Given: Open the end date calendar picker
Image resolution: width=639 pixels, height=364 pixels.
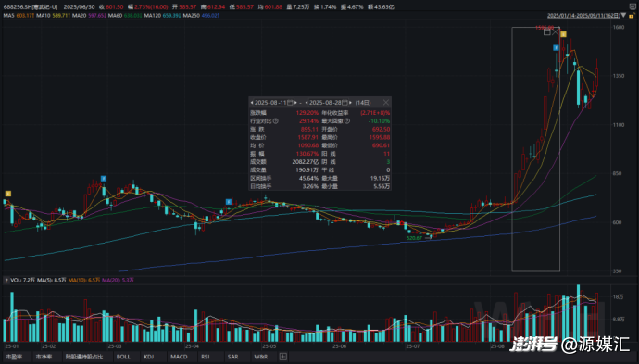Looking at the screenshot, I should pyautogui.click(x=345, y=103).
